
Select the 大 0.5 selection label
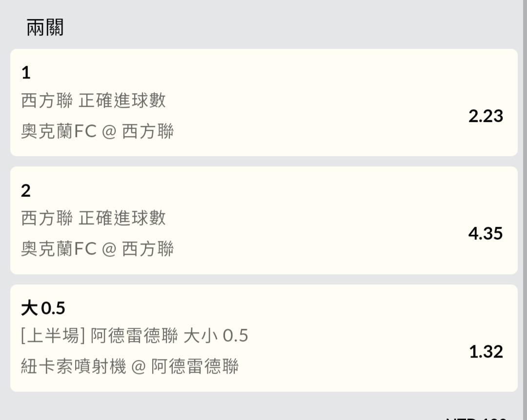point(43,308)
